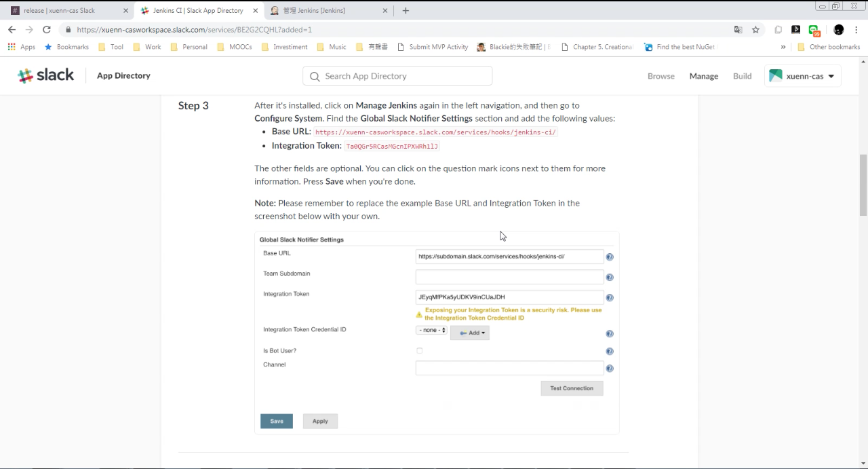The width and height of the screenshot is (868, 469).
Task: Open the Work bookmark folder
Action: tap(147, 47)
